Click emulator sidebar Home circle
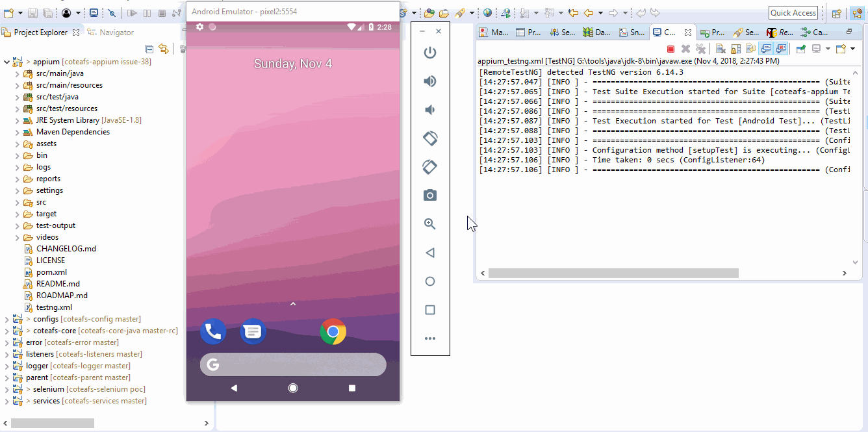This screenshot has width=868, height=432. (x=429, y=281)
